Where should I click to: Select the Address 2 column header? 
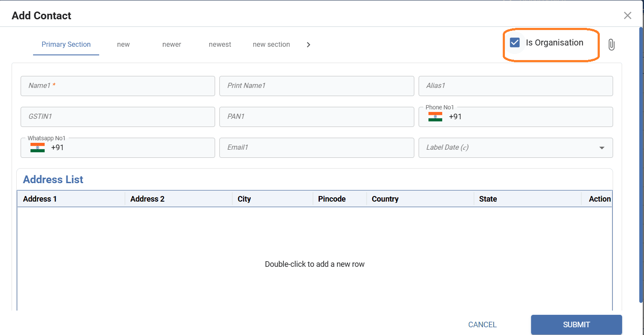(x=178, y=199)
